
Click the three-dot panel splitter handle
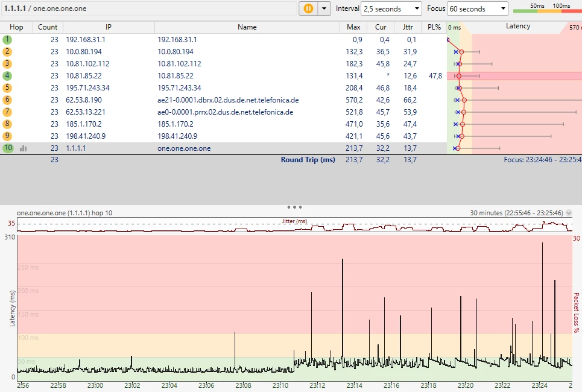pyautogui.click(x=294, y=207)
